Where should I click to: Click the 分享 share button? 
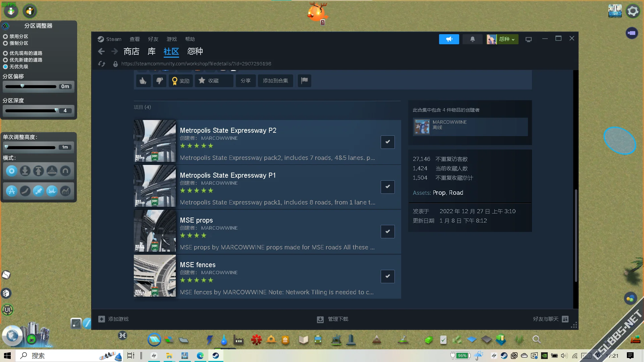point(246,81)
